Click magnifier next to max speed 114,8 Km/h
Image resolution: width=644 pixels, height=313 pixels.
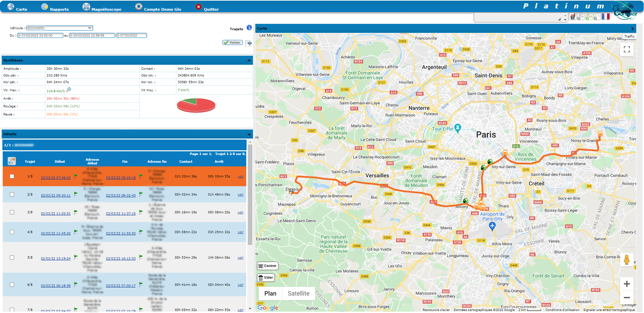[x=69, y=90]
